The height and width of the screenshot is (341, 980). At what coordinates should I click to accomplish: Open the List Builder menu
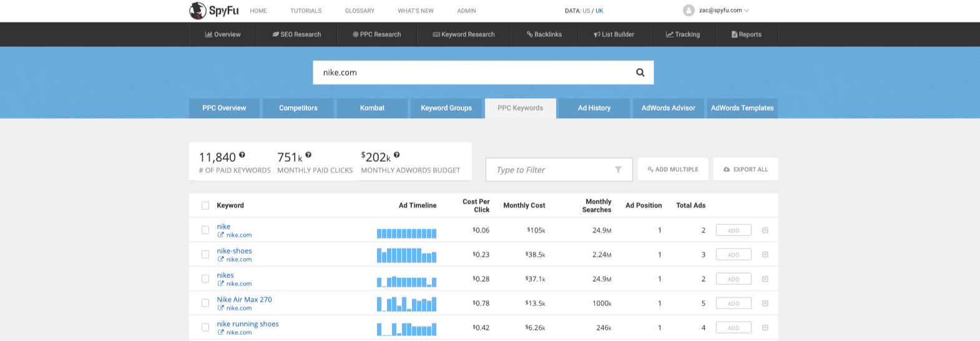point(614,34)
